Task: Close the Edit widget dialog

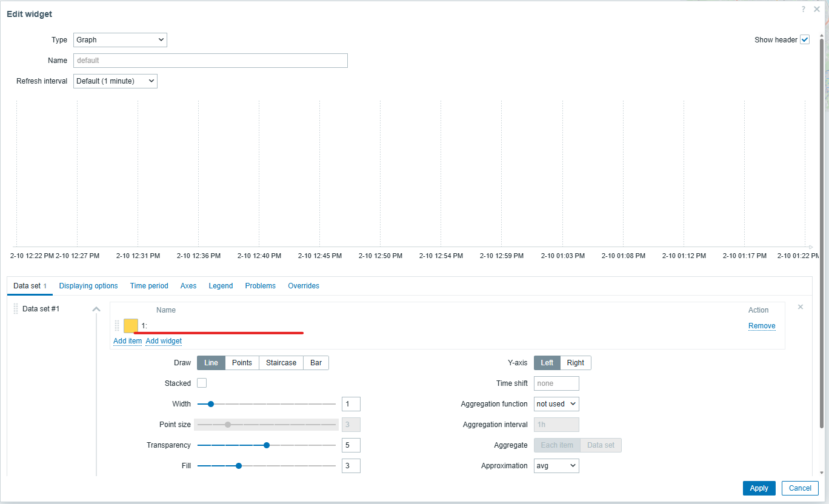Action: click(817, 9)
